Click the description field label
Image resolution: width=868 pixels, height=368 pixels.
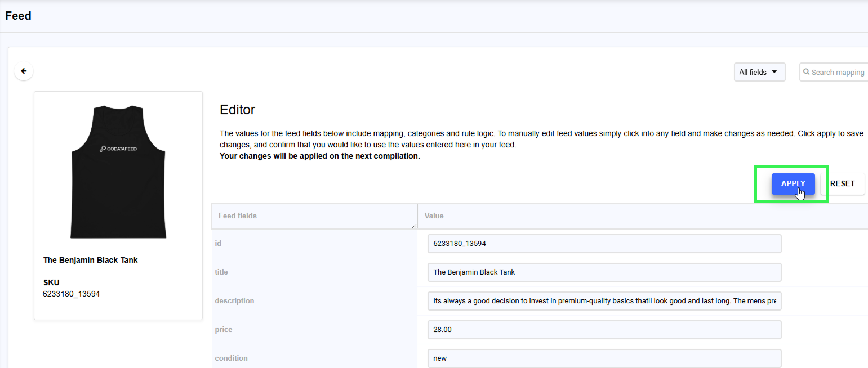click(234, 301)
